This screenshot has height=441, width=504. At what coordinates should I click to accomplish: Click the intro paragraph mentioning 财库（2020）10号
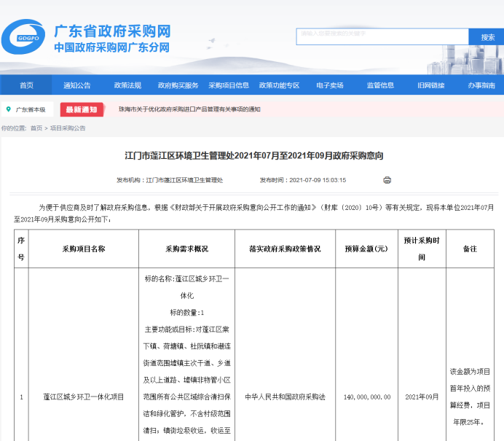[253, 214]
